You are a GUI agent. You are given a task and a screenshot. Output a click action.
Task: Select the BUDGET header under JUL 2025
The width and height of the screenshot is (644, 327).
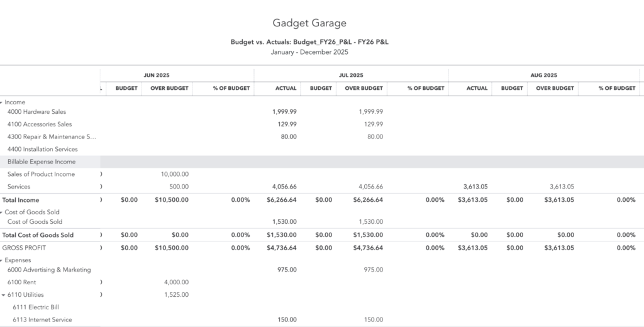tap(321, 88)
